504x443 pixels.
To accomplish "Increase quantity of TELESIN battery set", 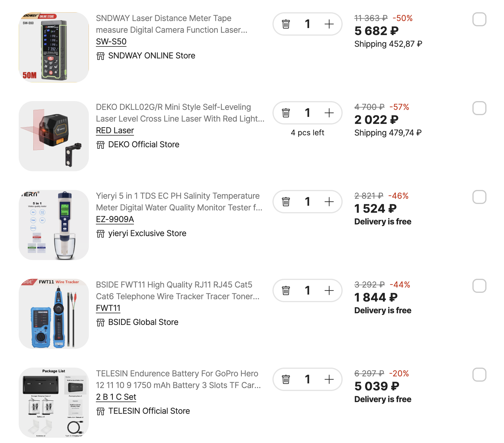I will coord(329,379).
